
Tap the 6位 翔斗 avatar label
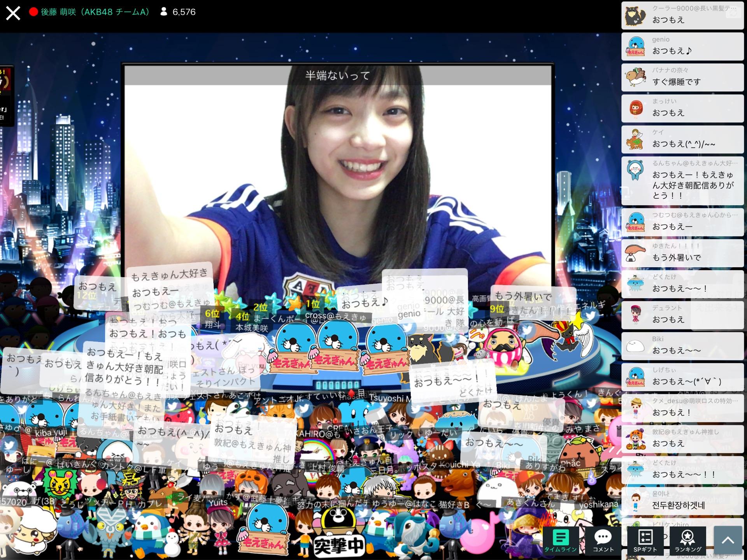212,319
